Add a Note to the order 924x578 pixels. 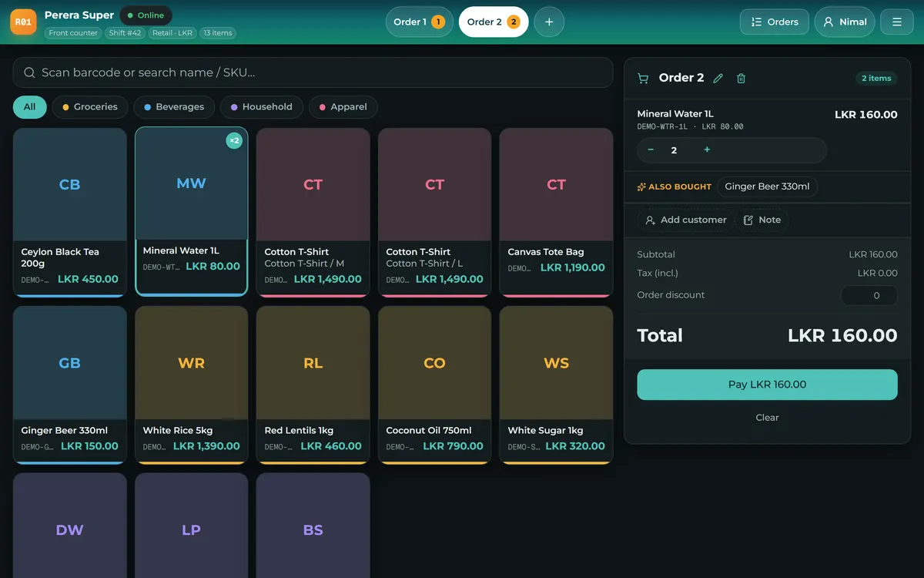tap(762, 220)
